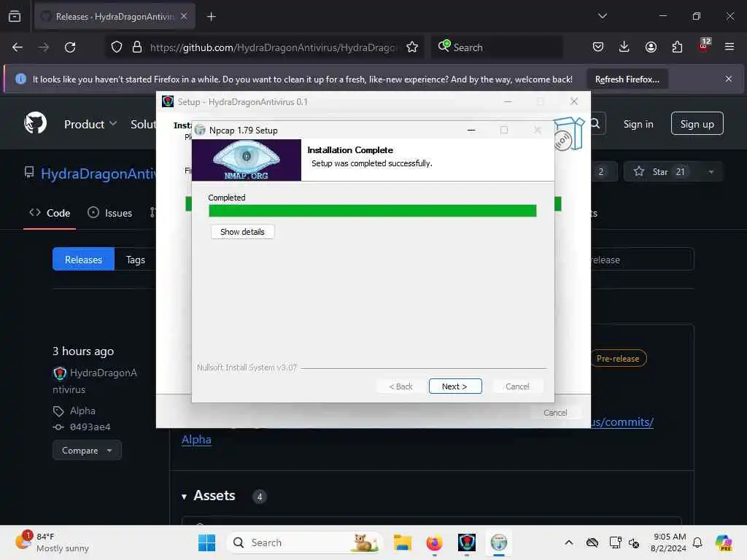Click GitHub Sign up button

(697, 124)
